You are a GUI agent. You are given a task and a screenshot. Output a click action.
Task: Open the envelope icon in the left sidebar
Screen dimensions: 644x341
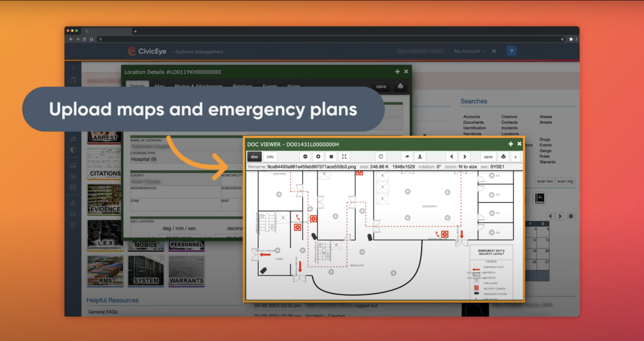73,187
